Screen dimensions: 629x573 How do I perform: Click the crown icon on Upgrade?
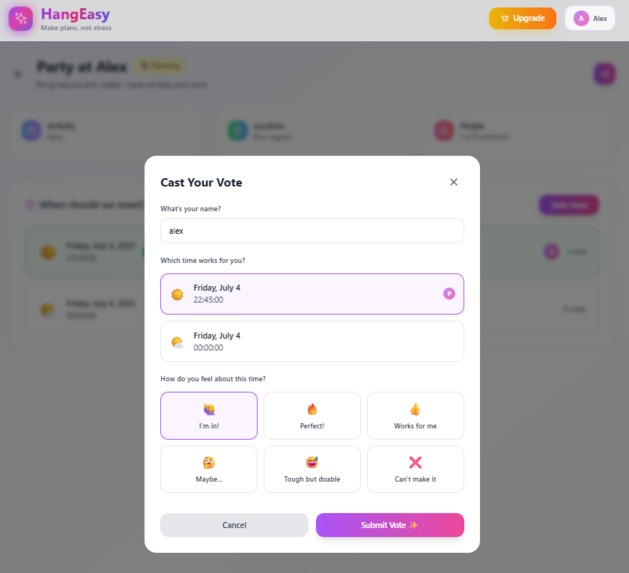[x=505, y=18]
